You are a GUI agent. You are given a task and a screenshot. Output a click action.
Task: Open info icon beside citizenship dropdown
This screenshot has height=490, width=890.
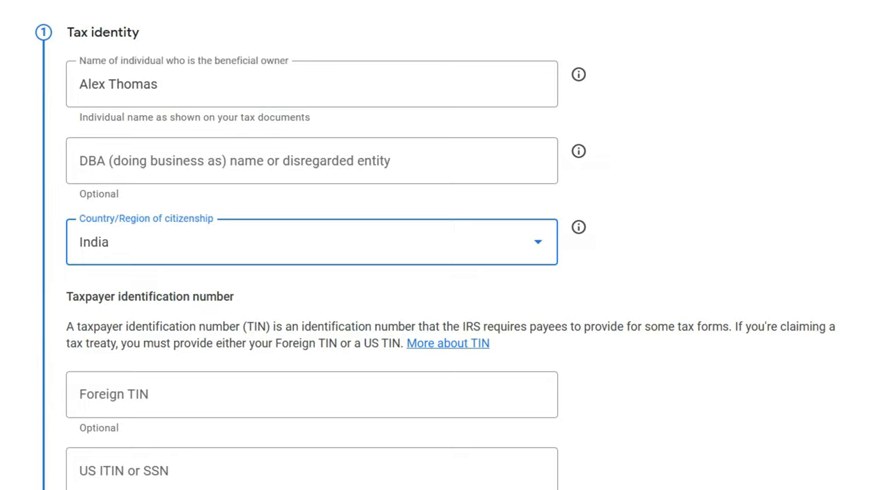tap(578, 227)
